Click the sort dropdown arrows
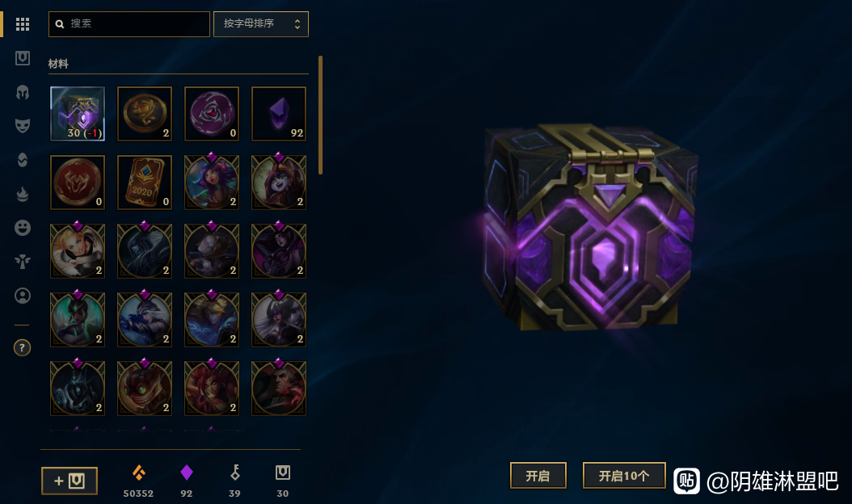 click(297, 24)
